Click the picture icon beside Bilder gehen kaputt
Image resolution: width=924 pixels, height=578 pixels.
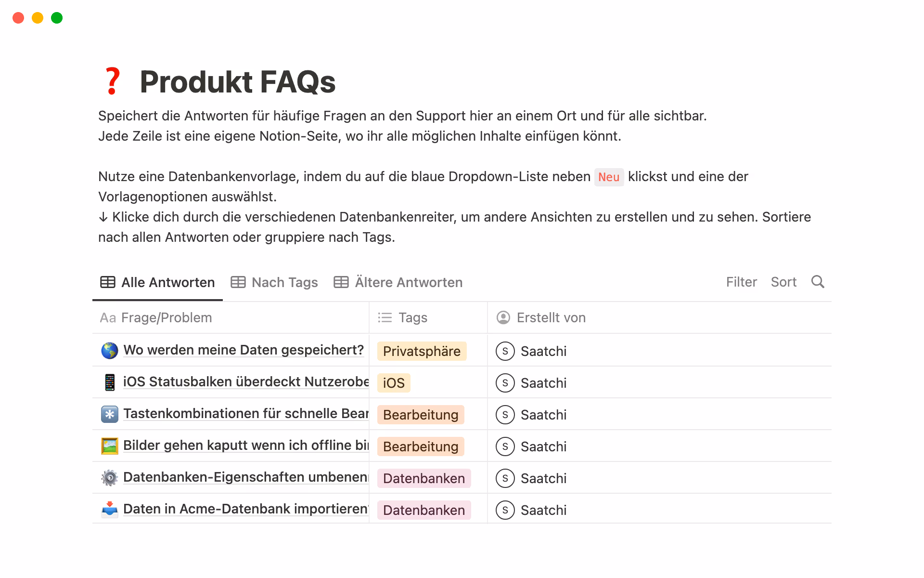(110, 446)
